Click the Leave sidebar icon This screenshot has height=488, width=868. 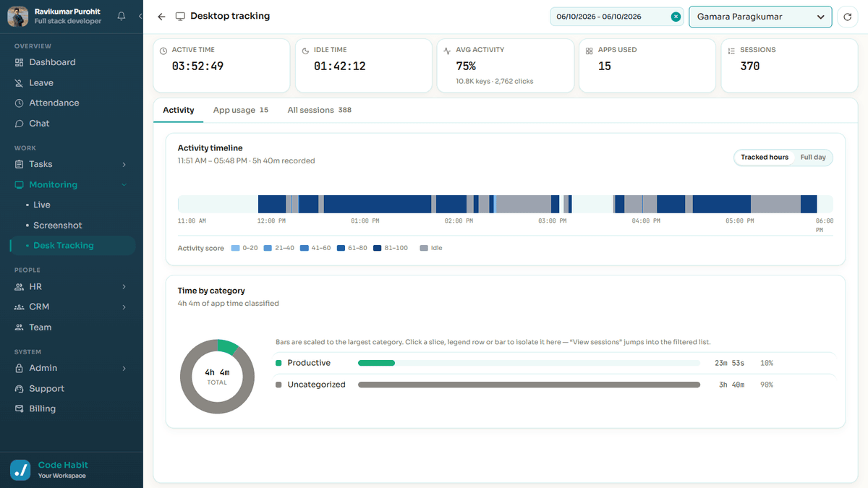pos(20,83)
